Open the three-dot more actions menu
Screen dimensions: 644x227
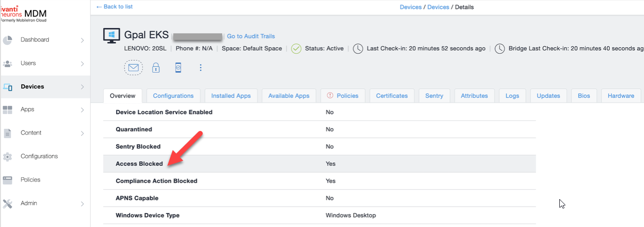201,68
